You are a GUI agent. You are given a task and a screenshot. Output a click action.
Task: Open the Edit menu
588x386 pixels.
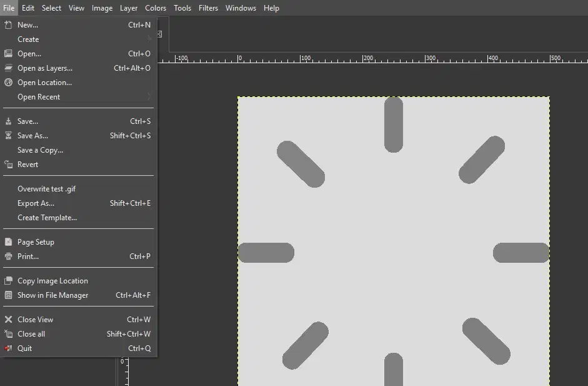click(27, 8)
